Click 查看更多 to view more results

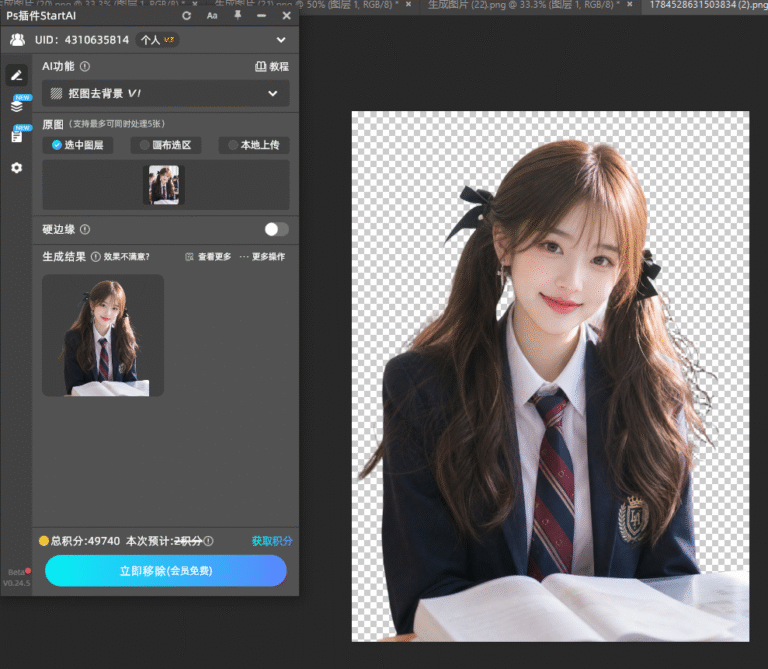[x=208, y=257]
